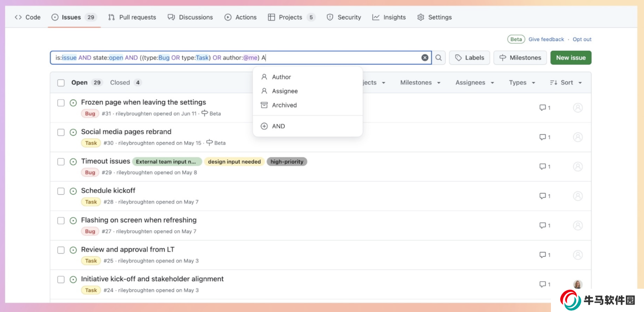Click comment icon on Schedule kickoff issue
Viewport: 644px width, 312px height.
tap(543, 196)
